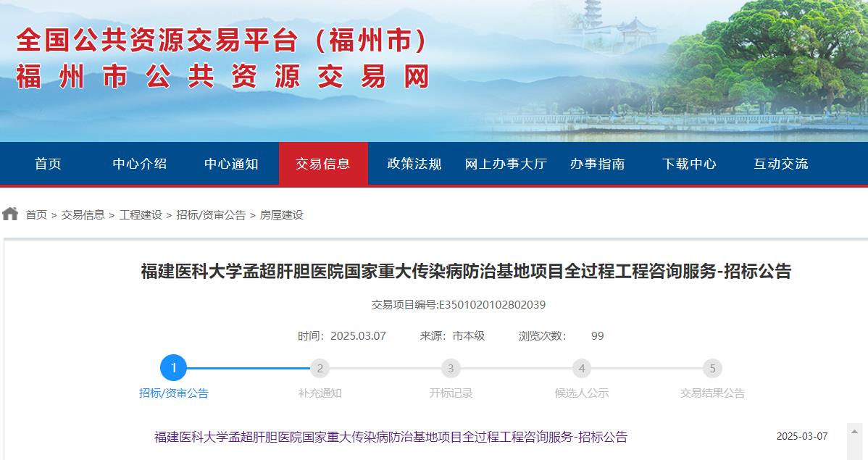Click the 补充通知 step label
The image size is (868, 460).
click(320, 393)
